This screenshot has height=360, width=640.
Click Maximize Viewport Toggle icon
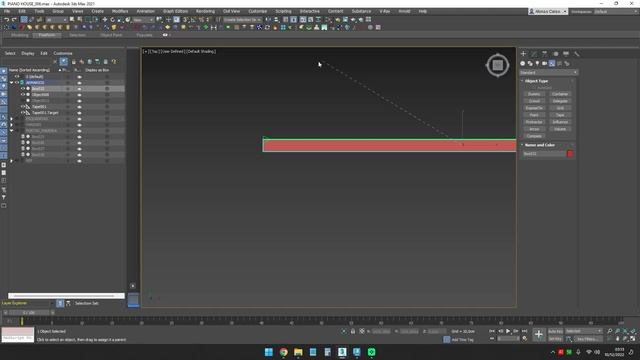point(633,338)
